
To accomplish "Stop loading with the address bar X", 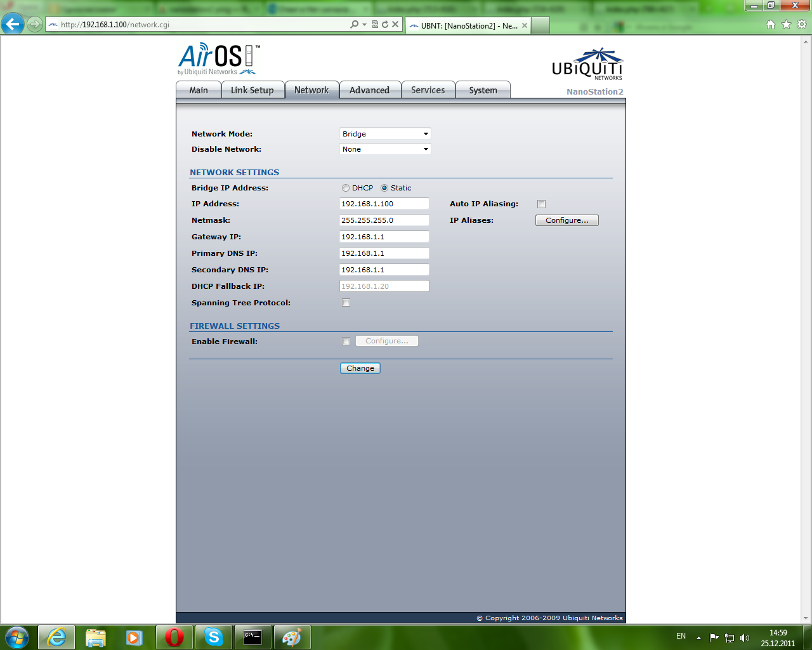I will (x=395, y=24).
